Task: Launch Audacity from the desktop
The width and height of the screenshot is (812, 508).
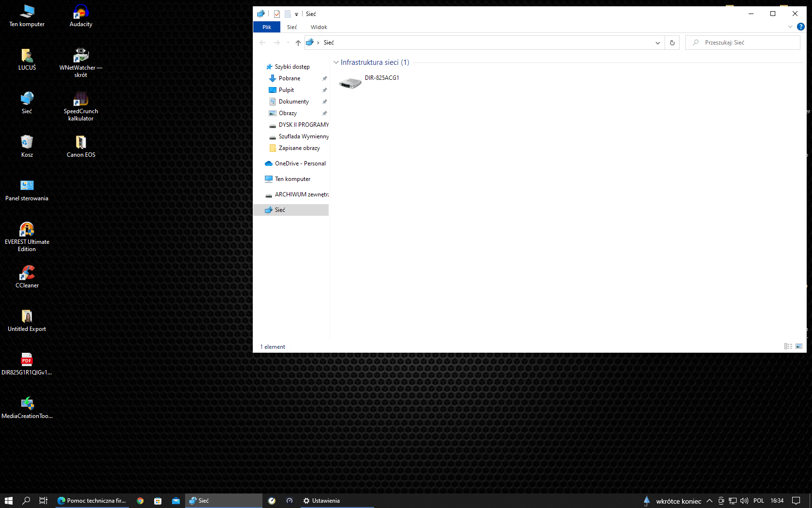Action: [81, 15]
